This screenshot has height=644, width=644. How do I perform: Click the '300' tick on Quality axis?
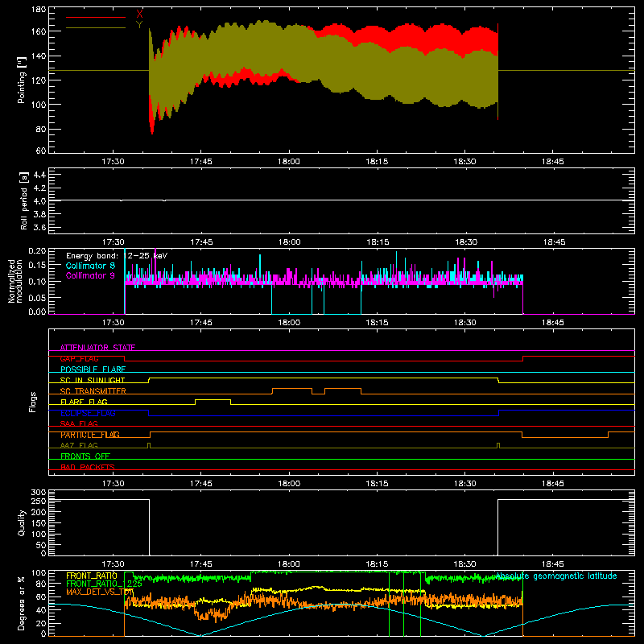pos(39,493)
